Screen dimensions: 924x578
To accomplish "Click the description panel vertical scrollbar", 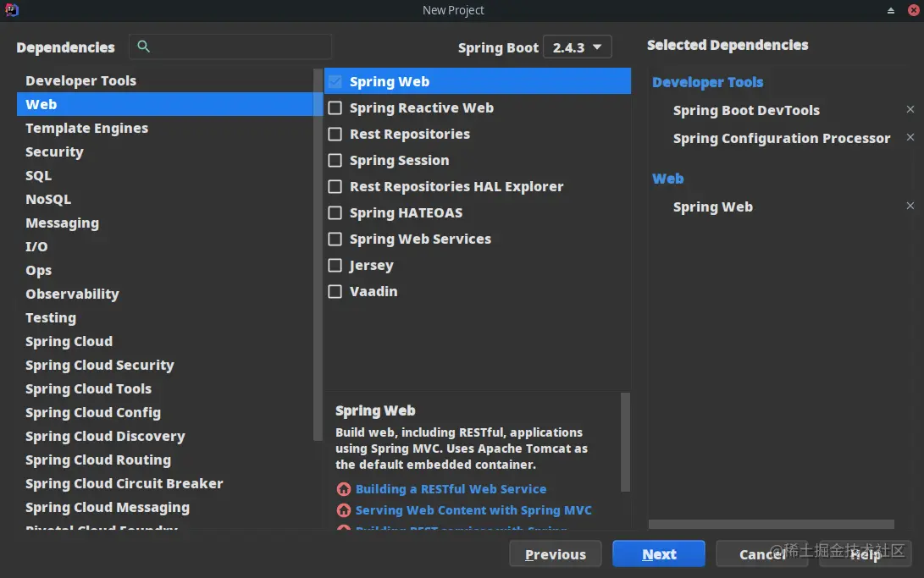I will [625, 442].
